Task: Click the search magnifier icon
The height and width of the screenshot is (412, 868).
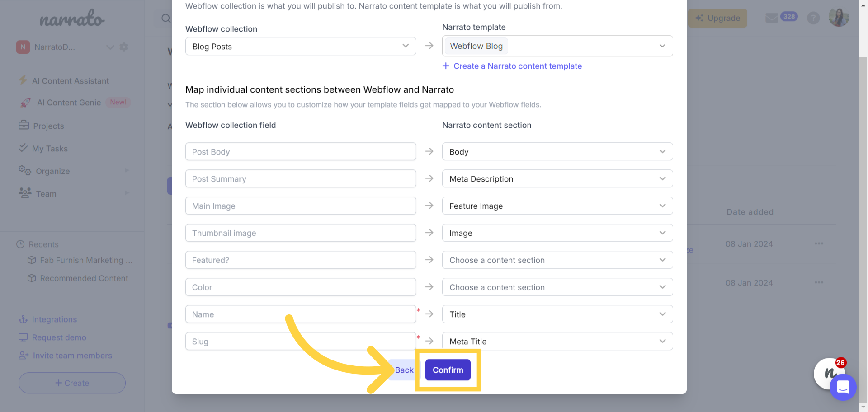Action: (x=166, y=19)
